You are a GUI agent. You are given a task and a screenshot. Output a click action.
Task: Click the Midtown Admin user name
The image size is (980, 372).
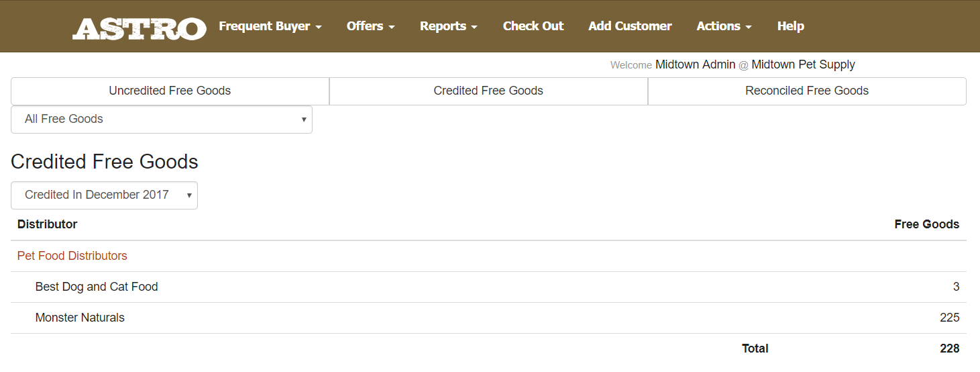tap(695, 64)
